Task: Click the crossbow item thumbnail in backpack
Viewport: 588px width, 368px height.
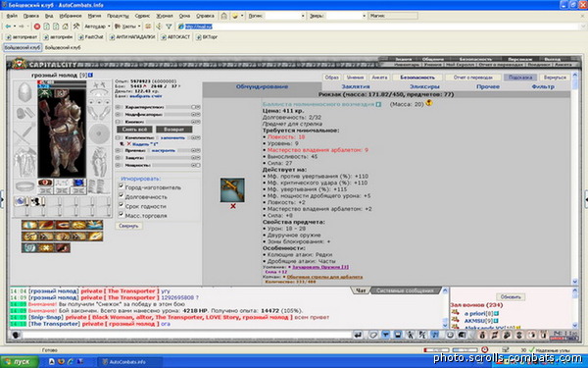Action: tap(232, 190)
